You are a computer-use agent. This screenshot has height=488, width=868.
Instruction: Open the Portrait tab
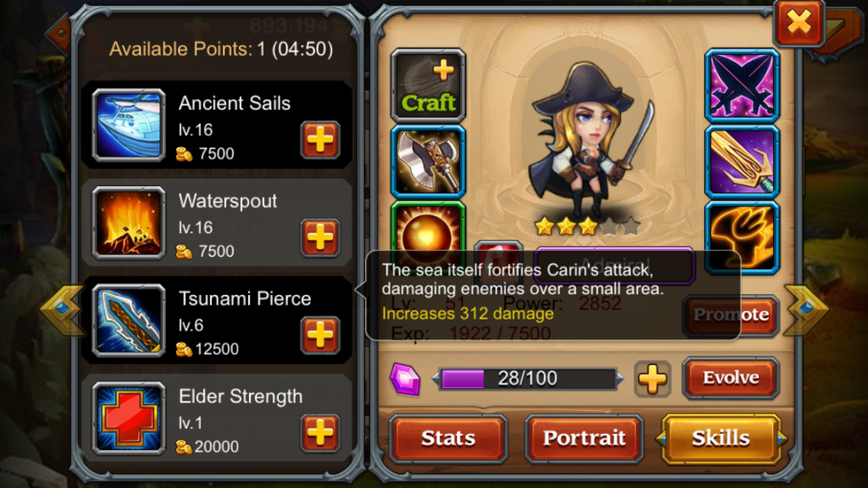584,438
